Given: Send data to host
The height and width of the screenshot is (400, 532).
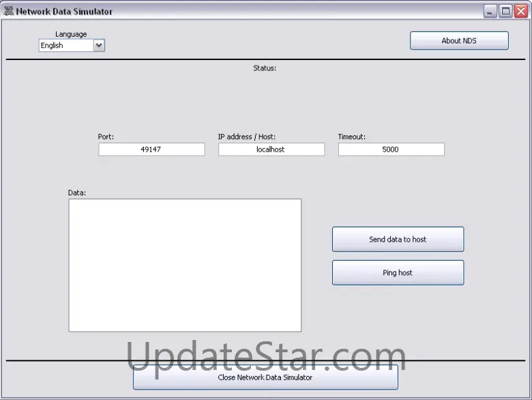Looking at the screenshot, I should (x=398, y=240).
